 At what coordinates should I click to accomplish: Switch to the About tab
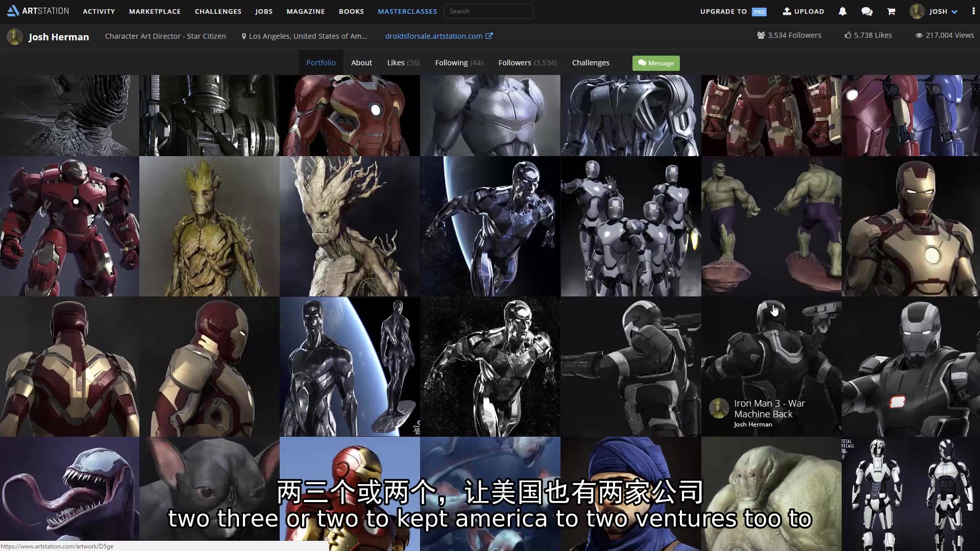tap(361, 63)
